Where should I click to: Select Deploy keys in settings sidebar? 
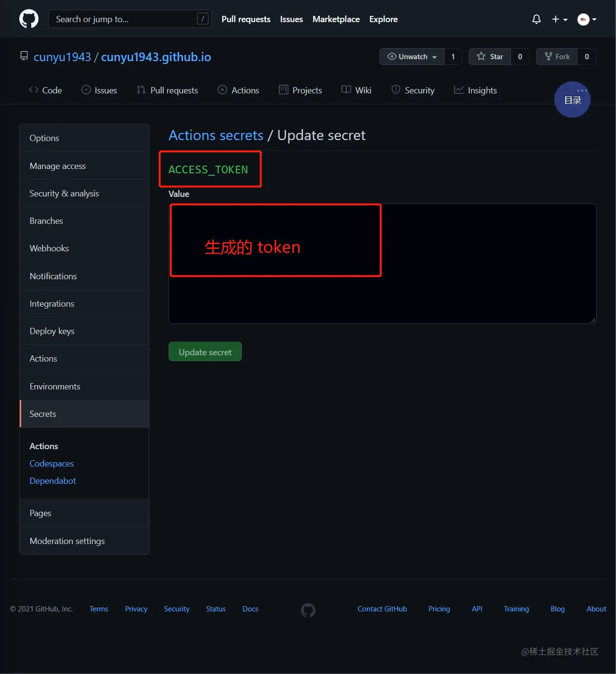click(x=84, y=331)
